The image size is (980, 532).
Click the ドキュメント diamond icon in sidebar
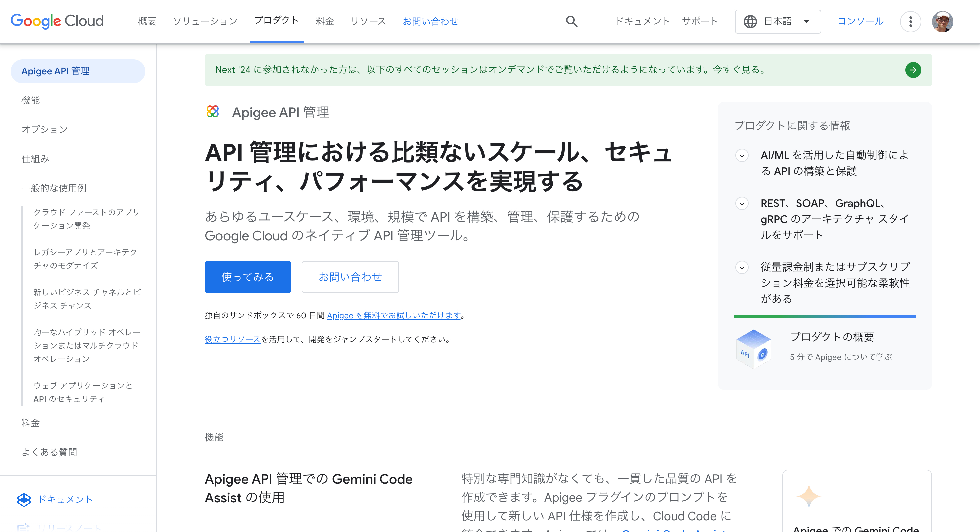[x=24, y=500]
